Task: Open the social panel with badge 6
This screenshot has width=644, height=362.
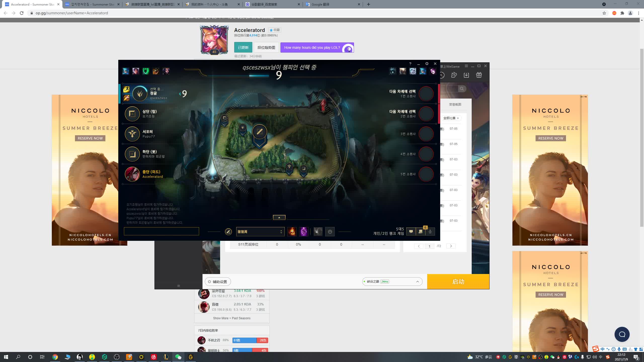Action: (x=421, y=232)
